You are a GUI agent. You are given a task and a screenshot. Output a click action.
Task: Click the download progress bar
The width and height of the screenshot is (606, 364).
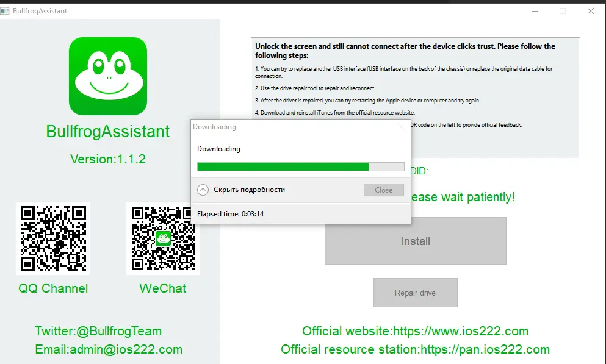tap(301, 166)
